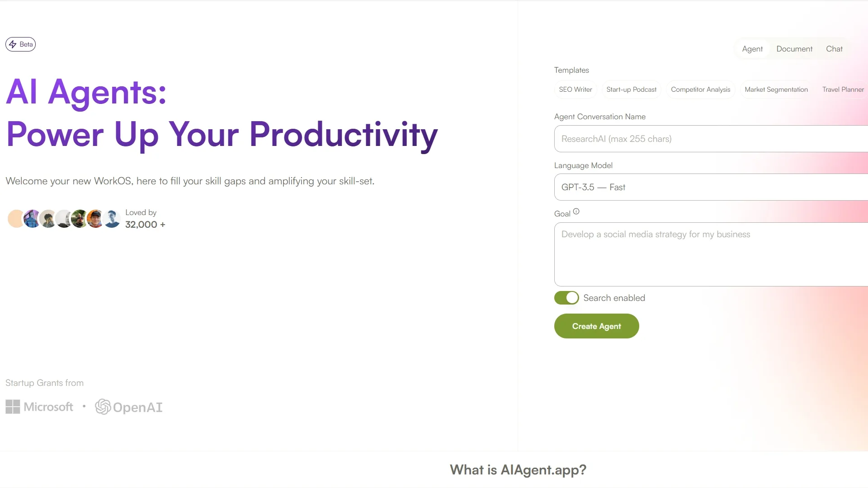Select the Start-up Podcast template

[x=631, y=89]
